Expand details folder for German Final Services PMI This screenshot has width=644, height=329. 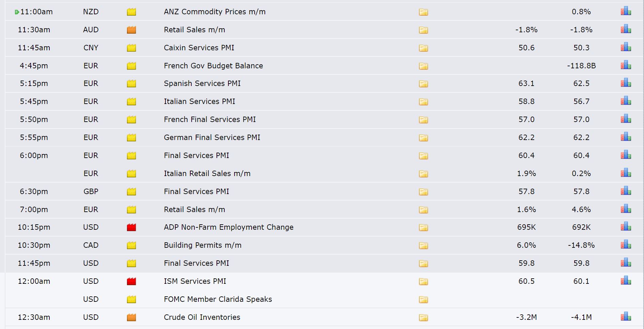(423, 138)
